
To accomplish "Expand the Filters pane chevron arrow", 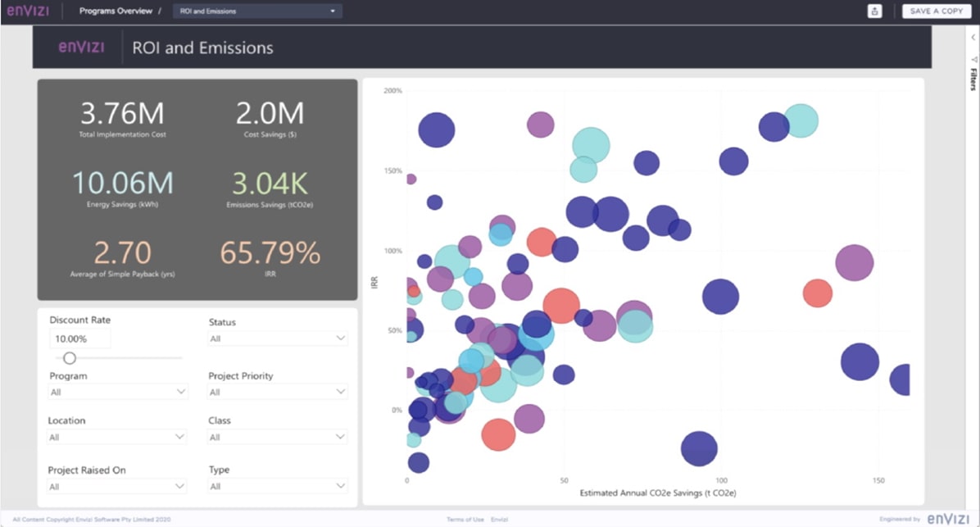I will click(x=973, y=38).
